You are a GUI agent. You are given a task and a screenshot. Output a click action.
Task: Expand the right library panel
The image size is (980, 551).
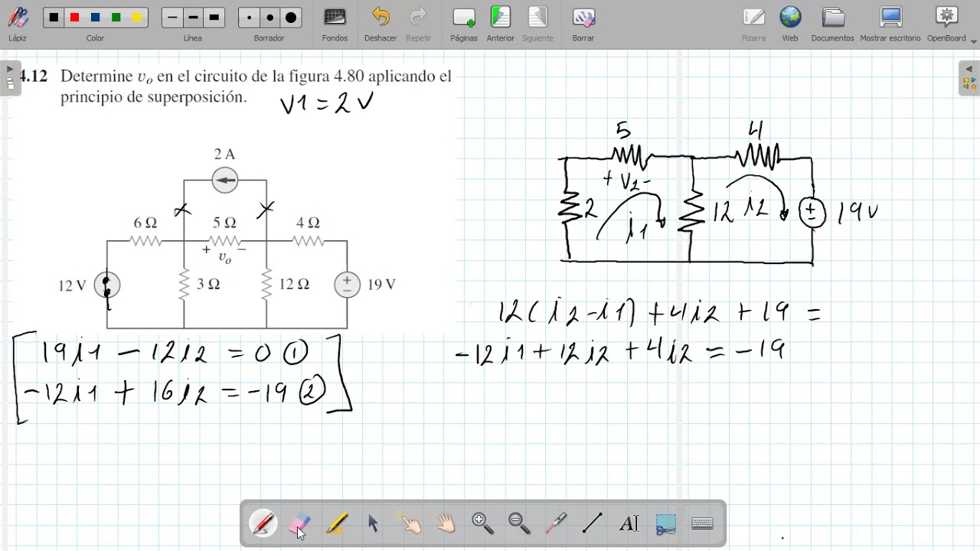click(x=969, y=77)
